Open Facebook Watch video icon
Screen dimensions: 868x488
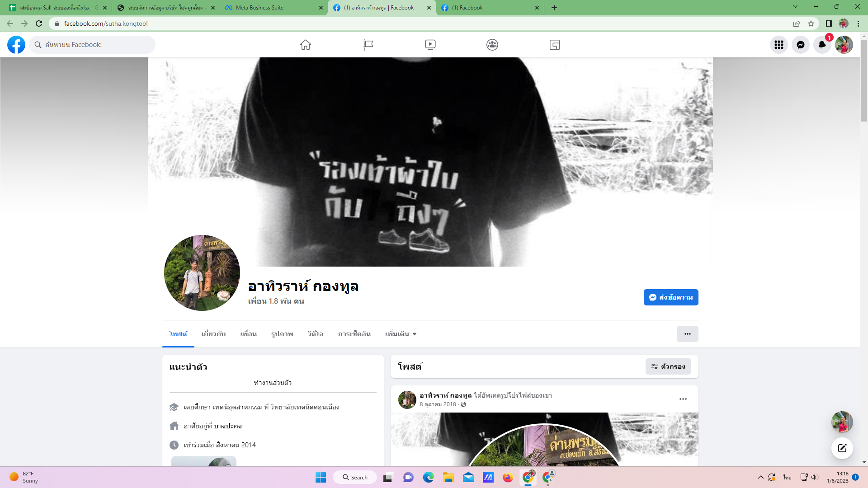click(430, 45)
